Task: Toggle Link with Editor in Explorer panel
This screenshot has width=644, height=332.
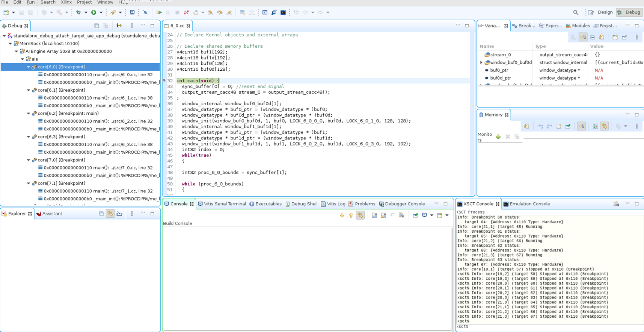Action: point(110,214)
